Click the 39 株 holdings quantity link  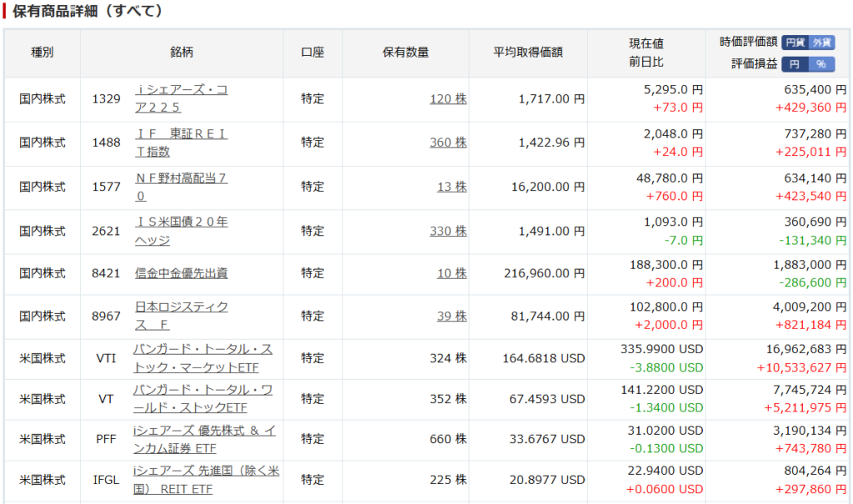[x=452, y=317]
